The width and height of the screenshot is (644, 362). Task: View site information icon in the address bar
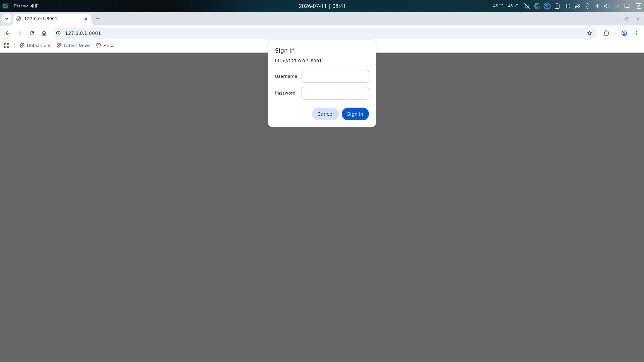[x=58, y=33]
